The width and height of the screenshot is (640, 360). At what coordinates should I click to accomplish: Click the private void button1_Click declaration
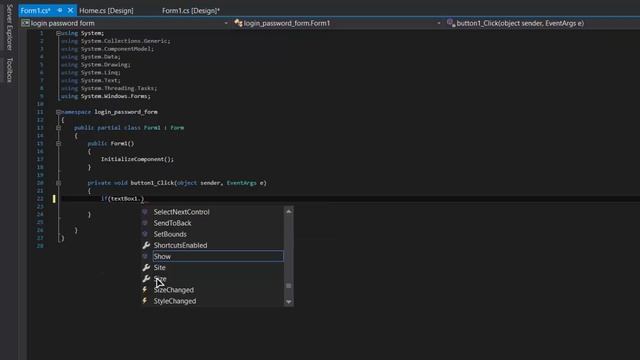pos(177,183)
